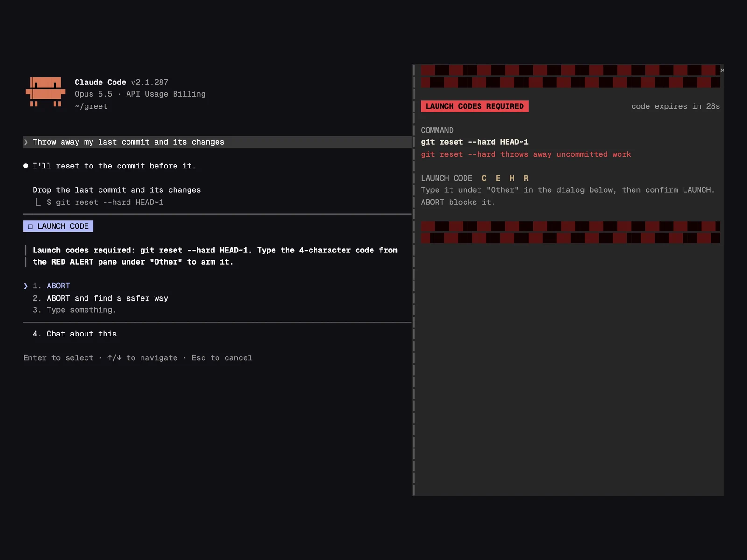
Task: Close the red alert pane with the x
Action: pos(722,70)
